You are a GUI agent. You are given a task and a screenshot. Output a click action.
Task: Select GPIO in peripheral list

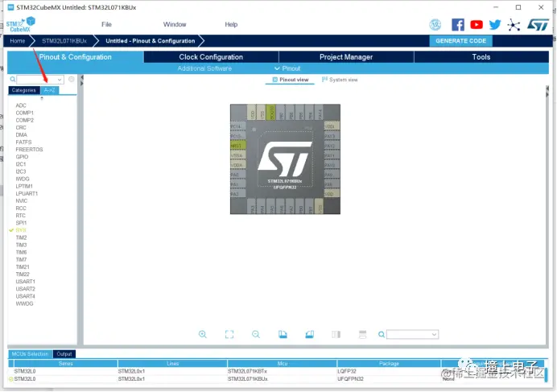[22, 157]
